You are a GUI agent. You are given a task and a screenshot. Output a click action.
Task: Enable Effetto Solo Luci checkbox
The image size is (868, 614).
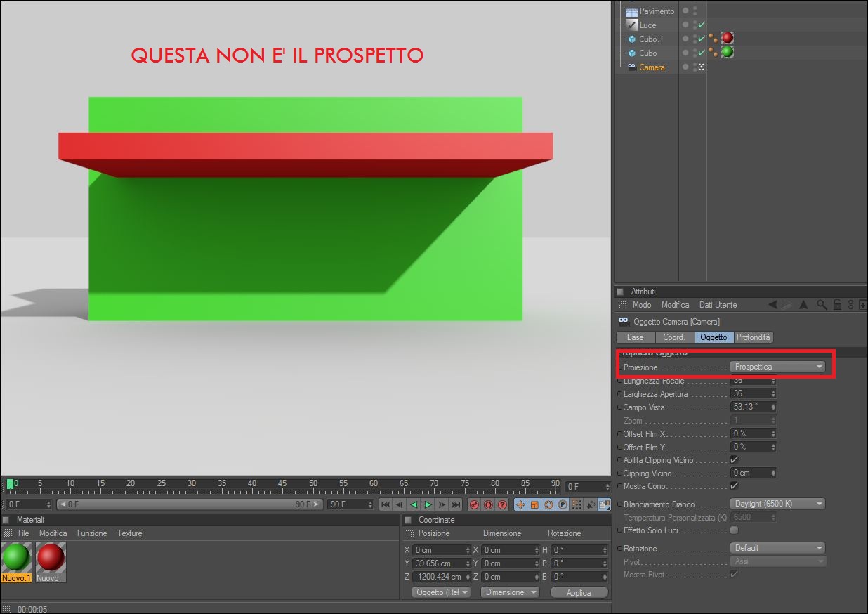[x=735, y=530]
